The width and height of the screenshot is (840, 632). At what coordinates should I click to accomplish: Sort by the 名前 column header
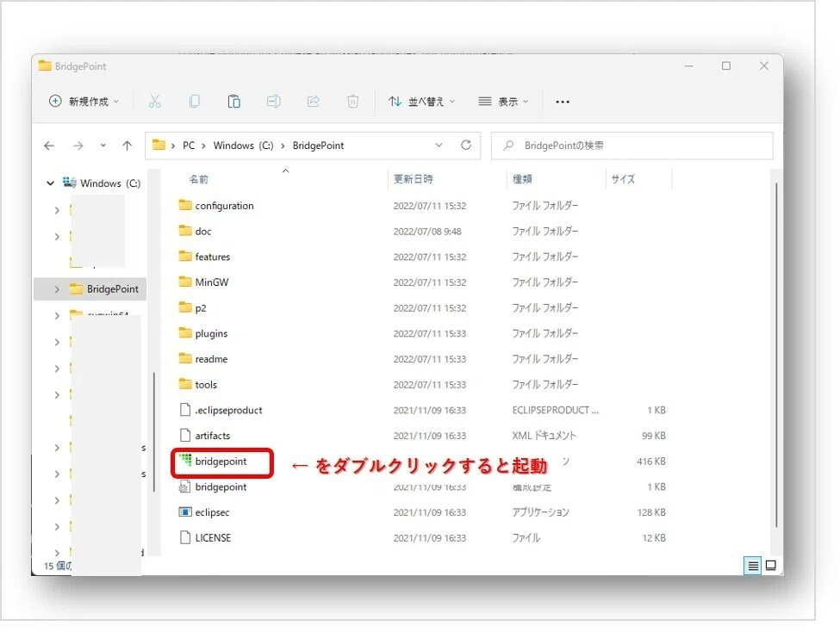(199, 179)
